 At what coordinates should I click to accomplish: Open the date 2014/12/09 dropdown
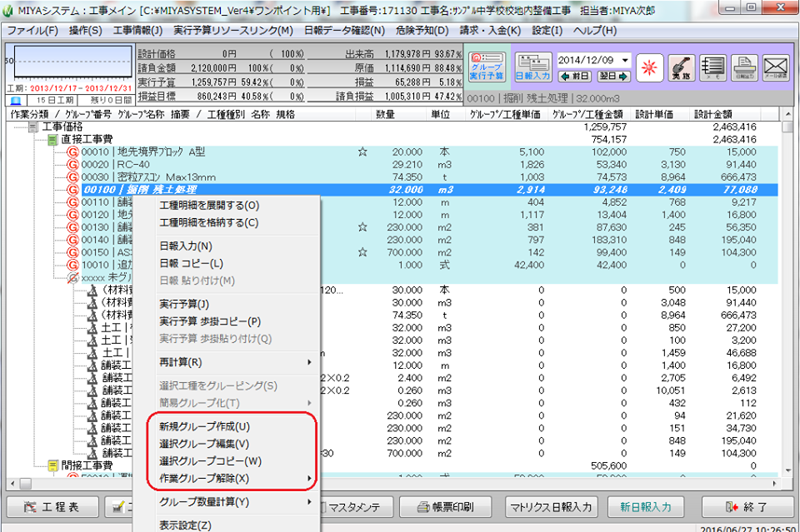pyautogui.click(x=625, y=60)
